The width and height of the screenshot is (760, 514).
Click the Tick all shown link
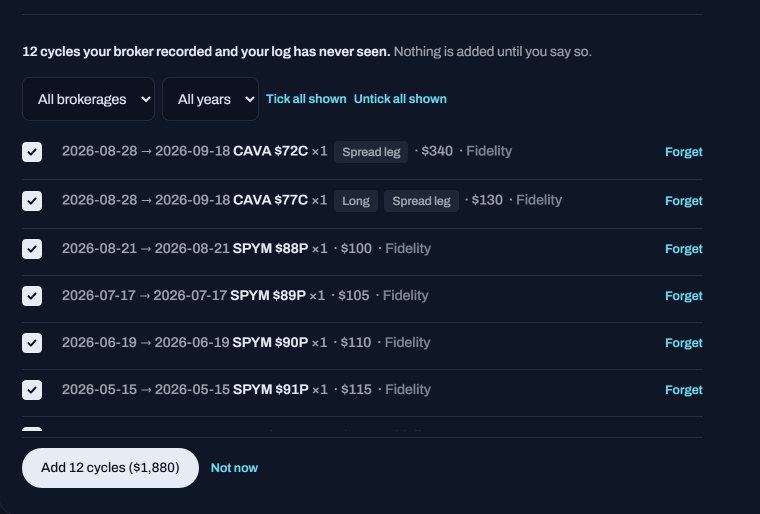306,99
